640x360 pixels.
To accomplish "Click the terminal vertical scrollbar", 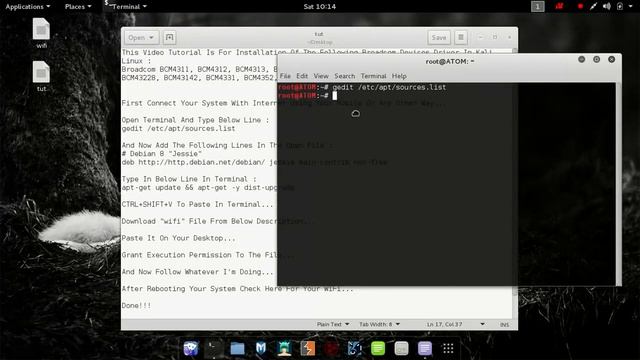I will 618,184.
